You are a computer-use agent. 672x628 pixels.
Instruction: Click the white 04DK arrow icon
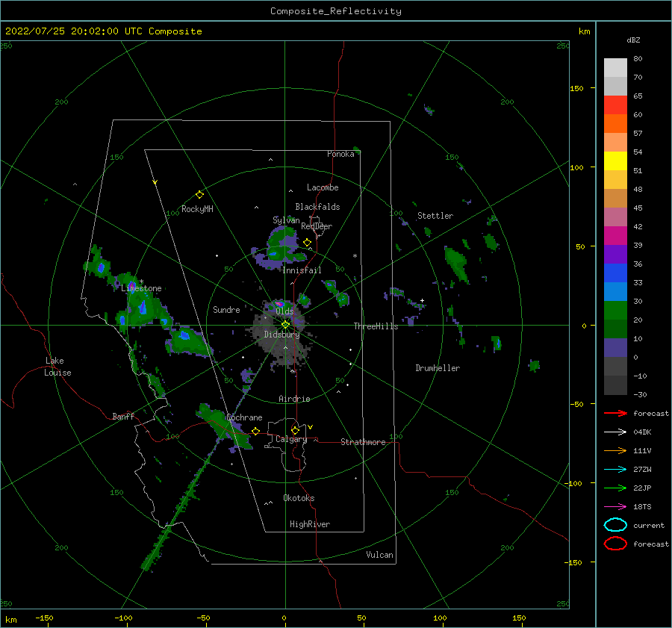[x=615, y=432]
